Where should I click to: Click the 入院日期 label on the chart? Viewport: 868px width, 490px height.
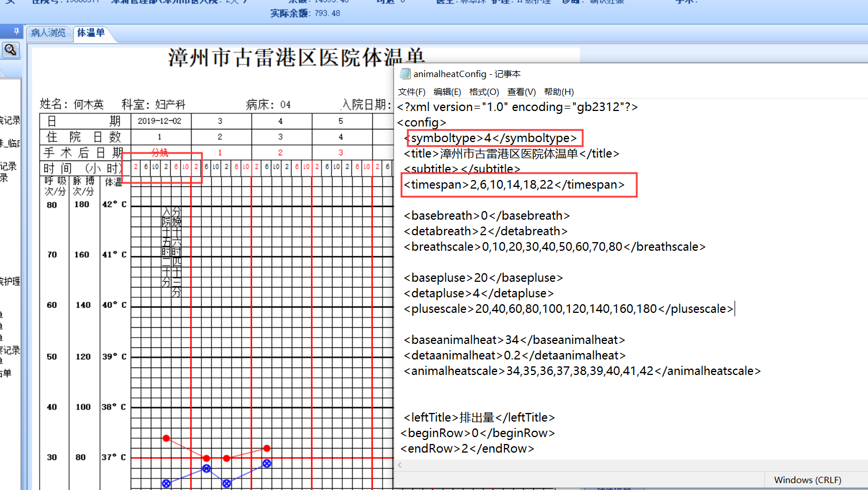(x=366, y=104)
